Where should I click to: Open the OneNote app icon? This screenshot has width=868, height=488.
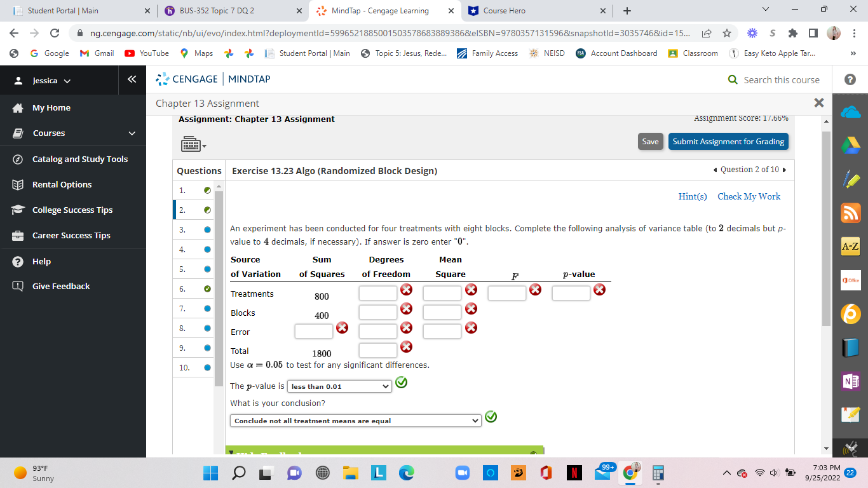point(851,381)
